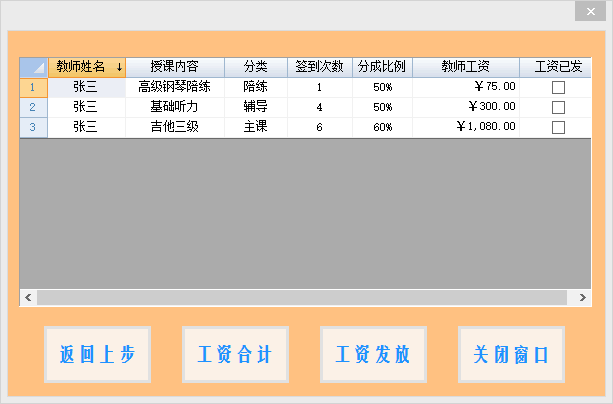
Task: Click the scroll right arrow of table
Action: coord(583,298)
